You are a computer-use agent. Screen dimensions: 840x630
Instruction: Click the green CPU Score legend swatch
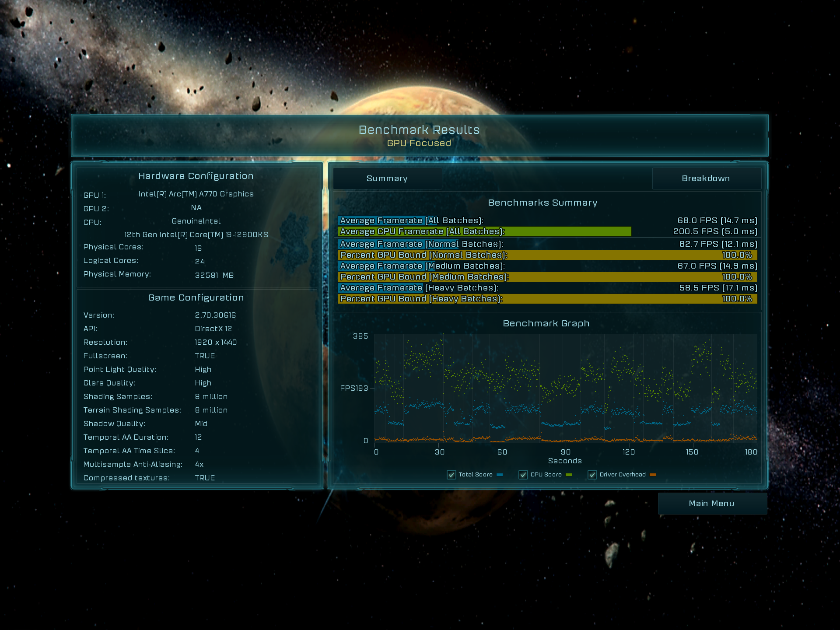click(569, 475)
